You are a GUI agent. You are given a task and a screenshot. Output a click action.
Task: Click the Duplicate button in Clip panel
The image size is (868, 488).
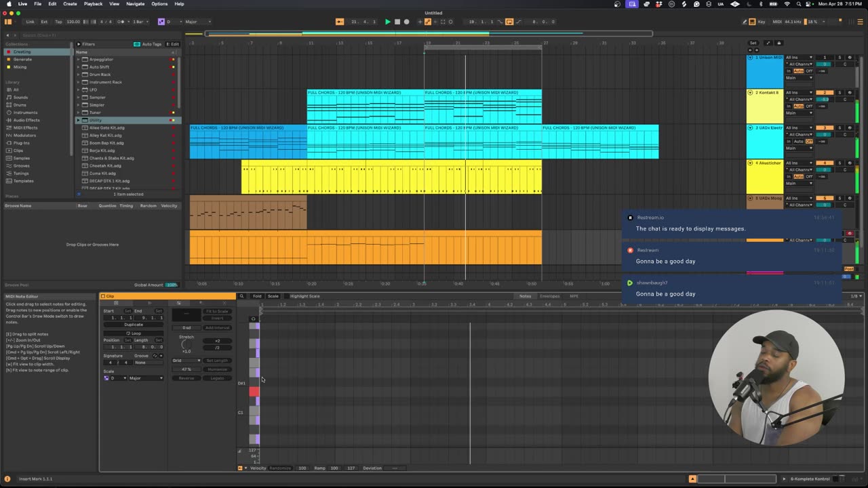[134, 325]
